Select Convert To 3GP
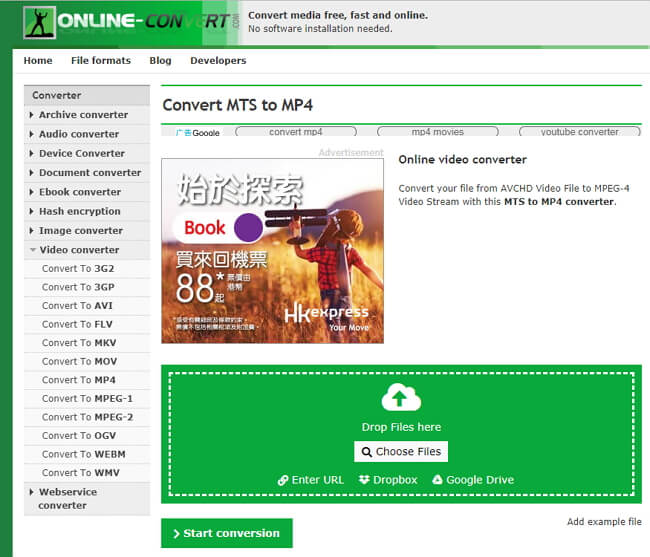The image size is (650, 557). (x=87, y=287)
